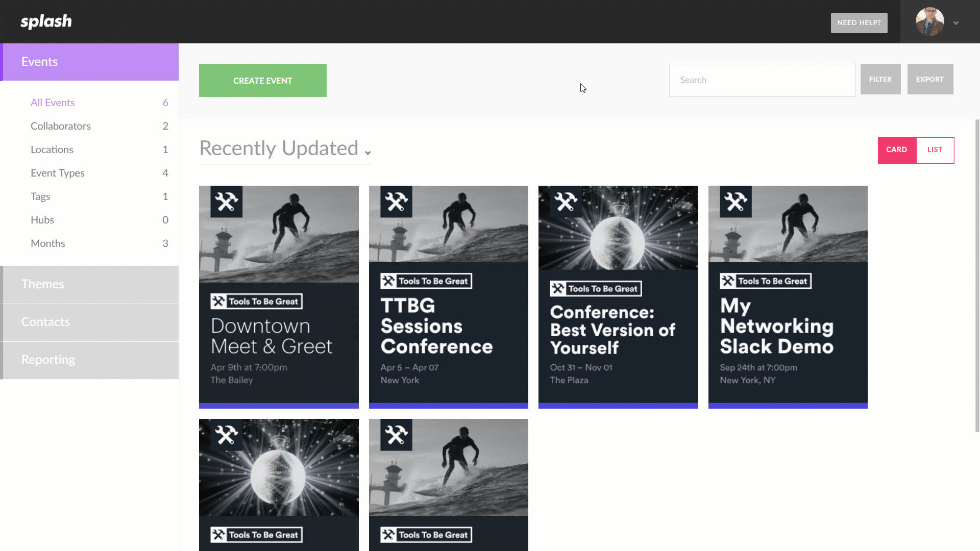
Task: Open the user profile avatar
Action: pyautogui.click(x=929, y=21)
